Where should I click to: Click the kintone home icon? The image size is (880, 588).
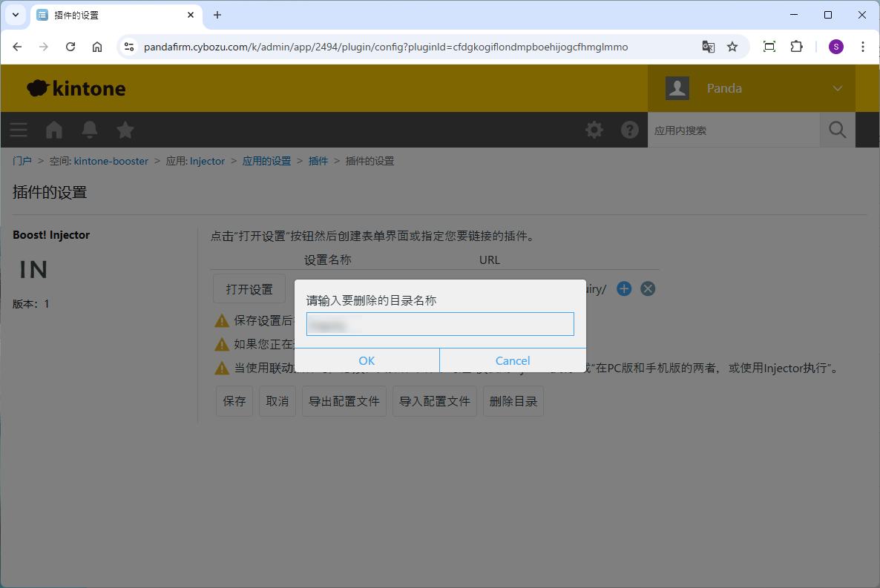click(x=54, y=130)
